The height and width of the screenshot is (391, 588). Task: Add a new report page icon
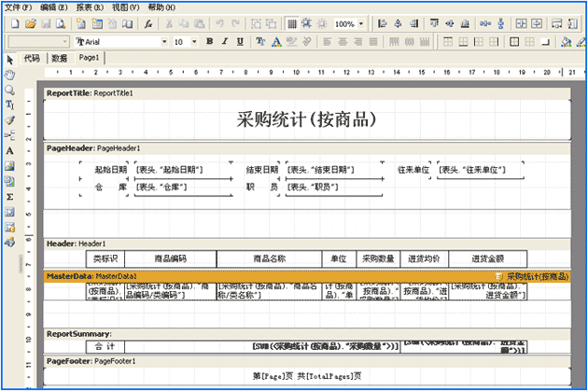(x=81, y=23)
